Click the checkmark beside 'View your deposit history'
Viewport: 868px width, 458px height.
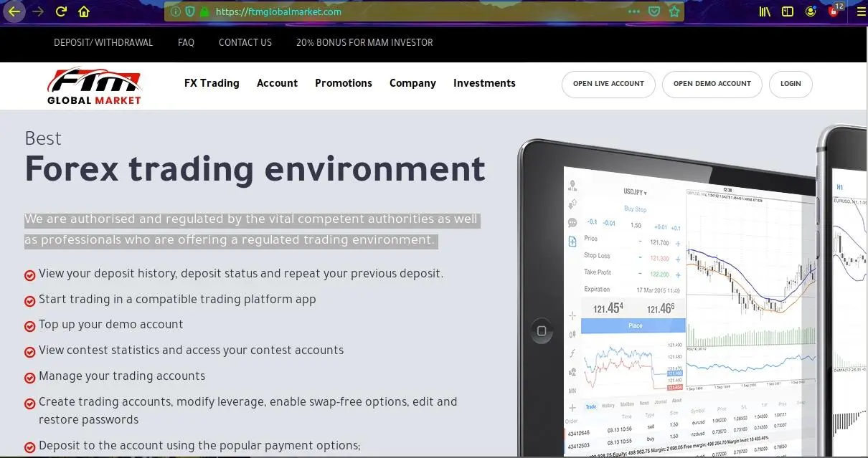(x=30, y=275)
